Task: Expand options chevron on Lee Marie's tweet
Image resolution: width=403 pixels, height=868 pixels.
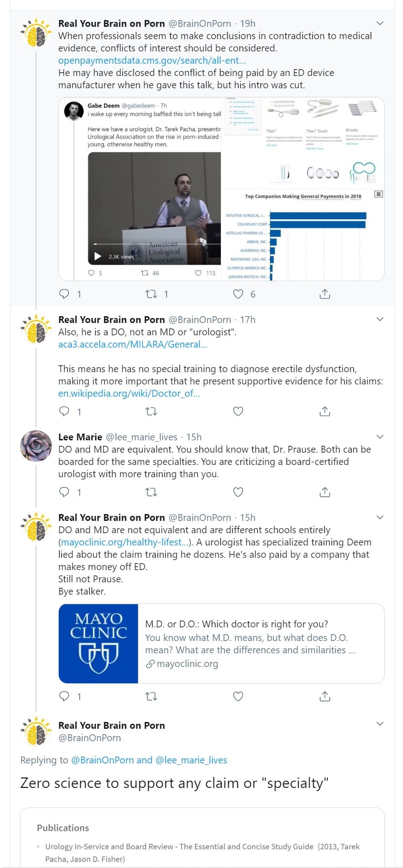Action: (x=380, y=437)
